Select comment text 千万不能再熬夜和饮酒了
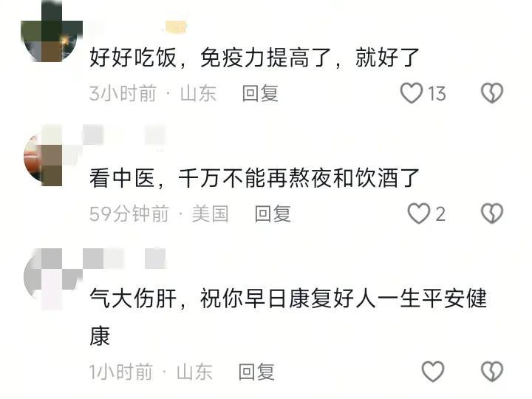This screenshot has width=532, height=399. (x=299, y=178)
